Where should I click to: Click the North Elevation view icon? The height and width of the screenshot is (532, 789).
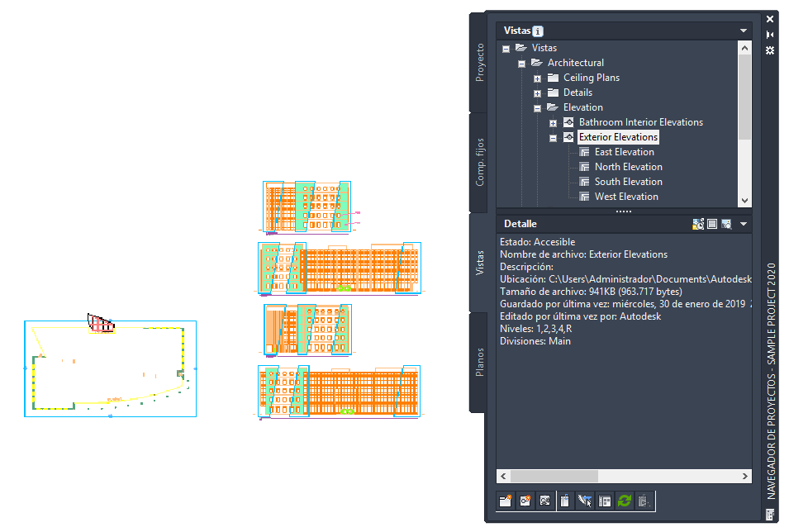[584, 167]
